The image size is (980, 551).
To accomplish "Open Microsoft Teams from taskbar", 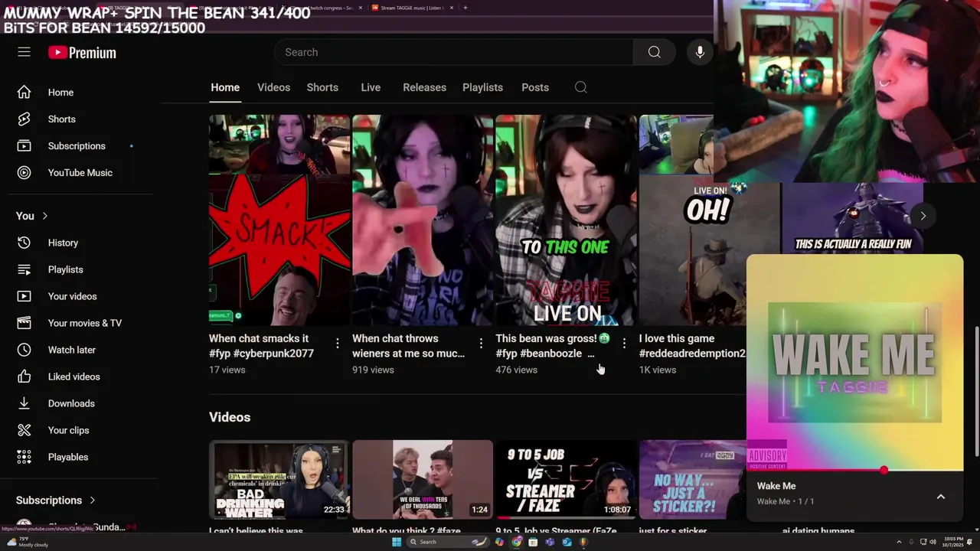I will pyautogui.click(x=550, y=542).
